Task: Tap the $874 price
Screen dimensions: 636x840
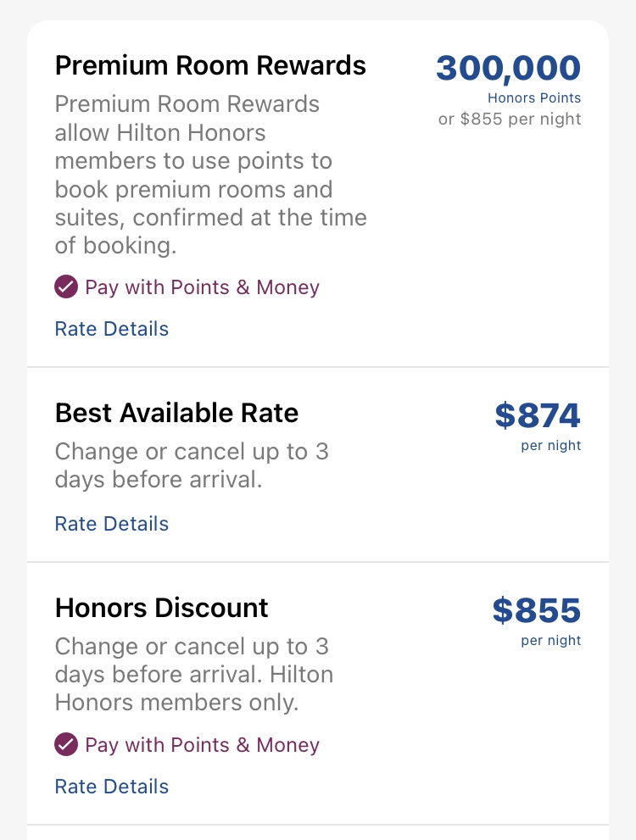Action: (538, 415)
